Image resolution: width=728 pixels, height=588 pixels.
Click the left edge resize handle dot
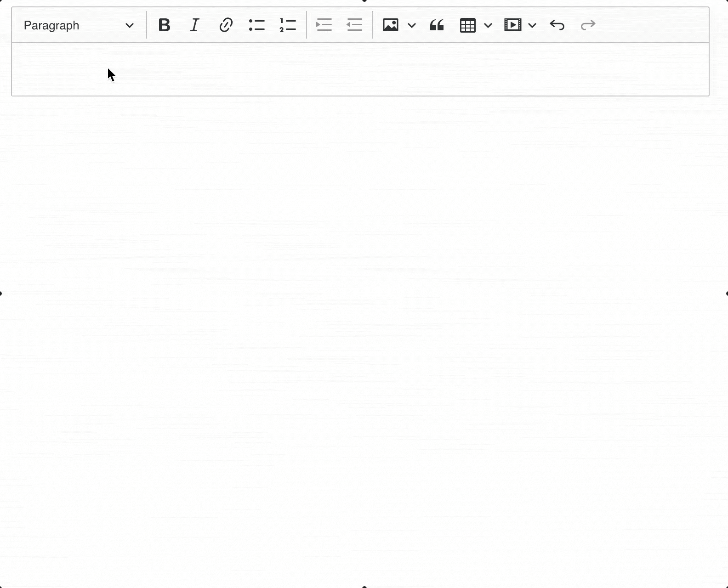click(1, 294)
